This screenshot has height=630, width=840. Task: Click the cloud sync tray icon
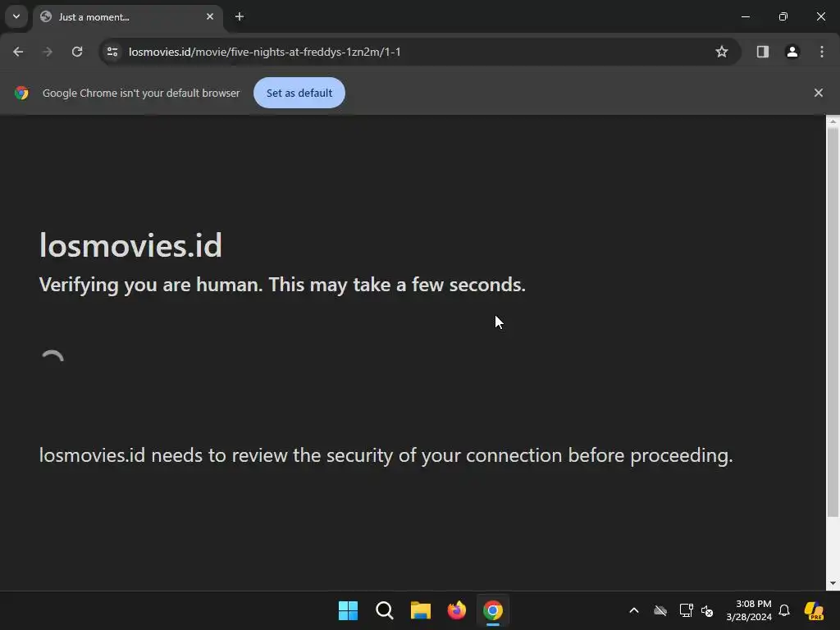click(660, 610)
